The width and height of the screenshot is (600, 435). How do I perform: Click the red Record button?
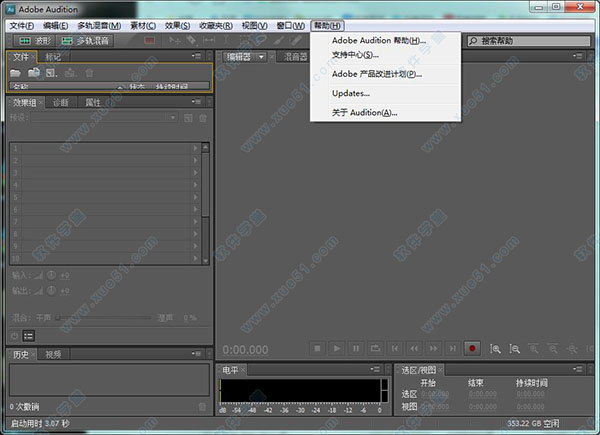[x=472, y=348]
